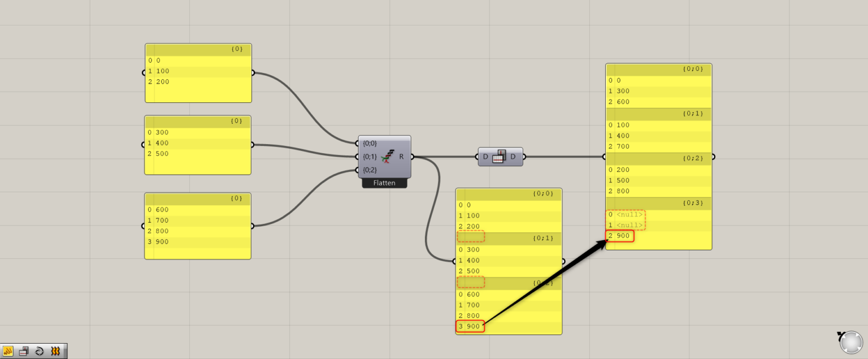868x359 pixels.
Task: Click the R output of Entwine component
Action: [x=402, y=157]
